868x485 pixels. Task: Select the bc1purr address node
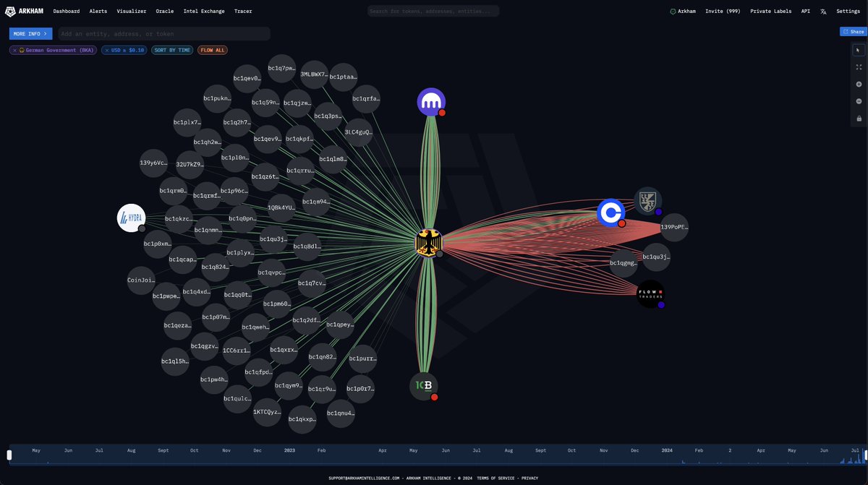click(362, 359)
